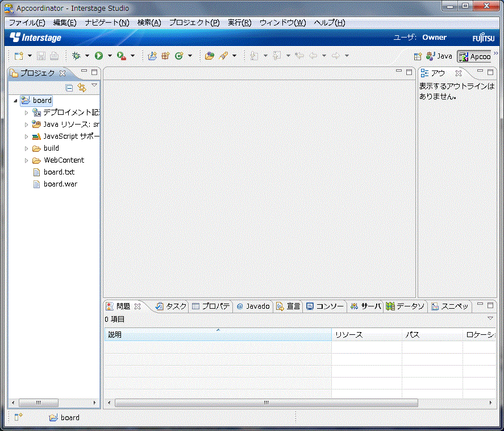This screenshot has height=431, width=504.
Task: Click the Open Type folder icon in toolbar
Action: (210, 56)
